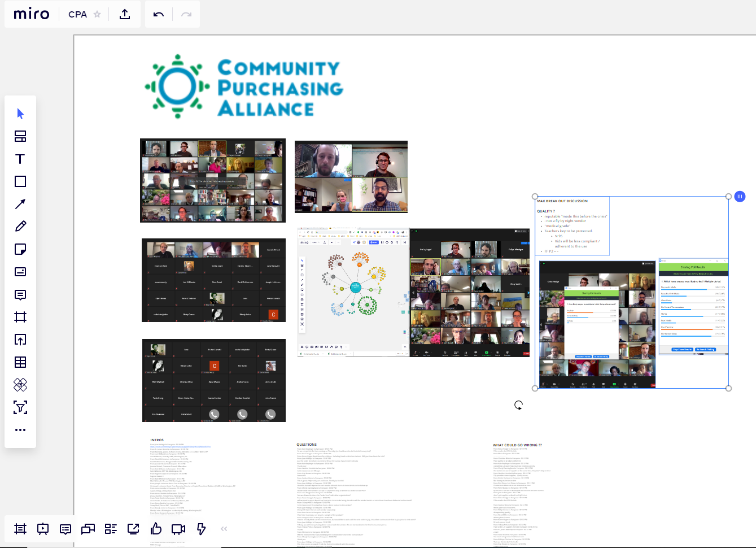Screen dimensions: 756x548
Task: Click the top-left handle of the selected image
Action: (x=535, y=197)
